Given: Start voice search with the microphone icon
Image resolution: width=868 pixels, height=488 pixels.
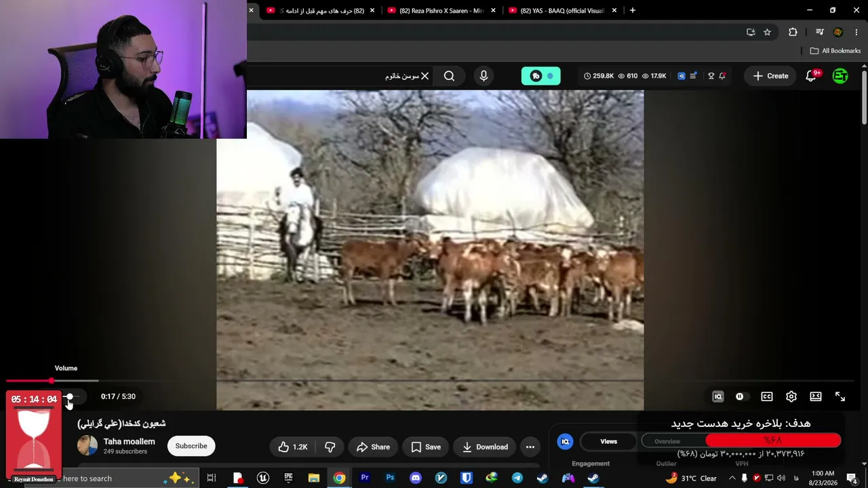Looking at the screenshot, I should [484, 76].
